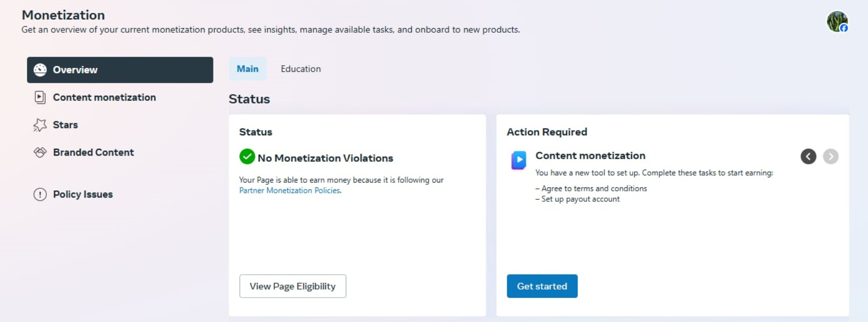This screenshot has width=868, height=322.
Task: Open the profile picture thumbnail
Action: pos(836,21)
